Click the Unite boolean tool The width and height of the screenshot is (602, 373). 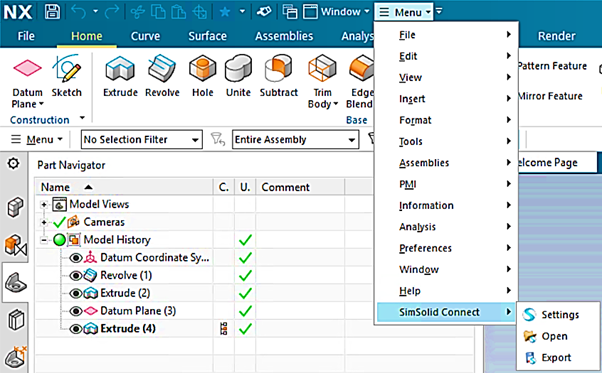click(238, 76)
